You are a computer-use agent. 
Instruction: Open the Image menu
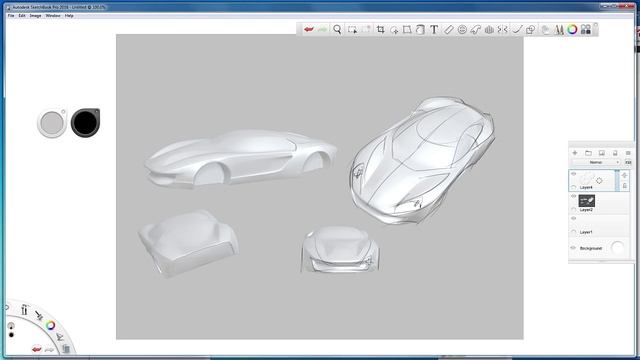pos(35,16)
